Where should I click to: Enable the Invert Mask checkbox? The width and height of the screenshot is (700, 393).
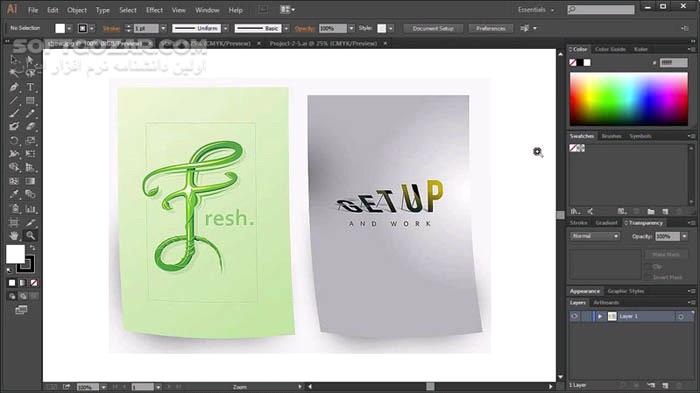pos(649,277)
